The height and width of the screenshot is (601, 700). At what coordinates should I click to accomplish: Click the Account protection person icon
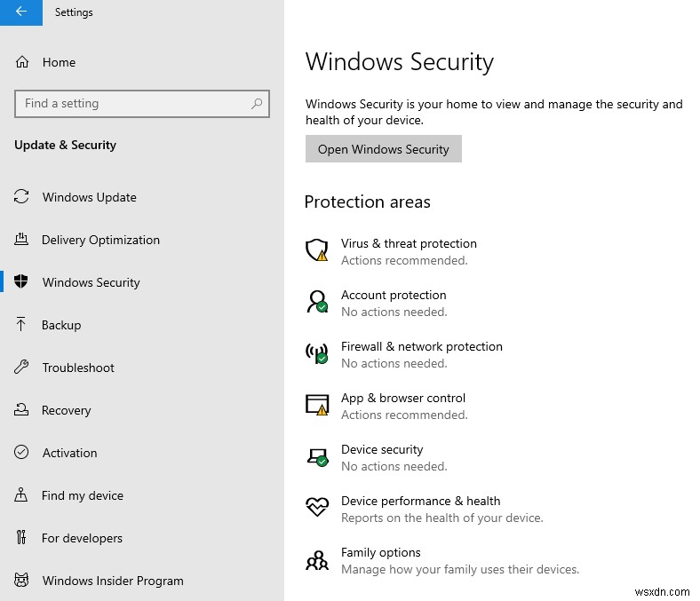click(x=317, y=302)
